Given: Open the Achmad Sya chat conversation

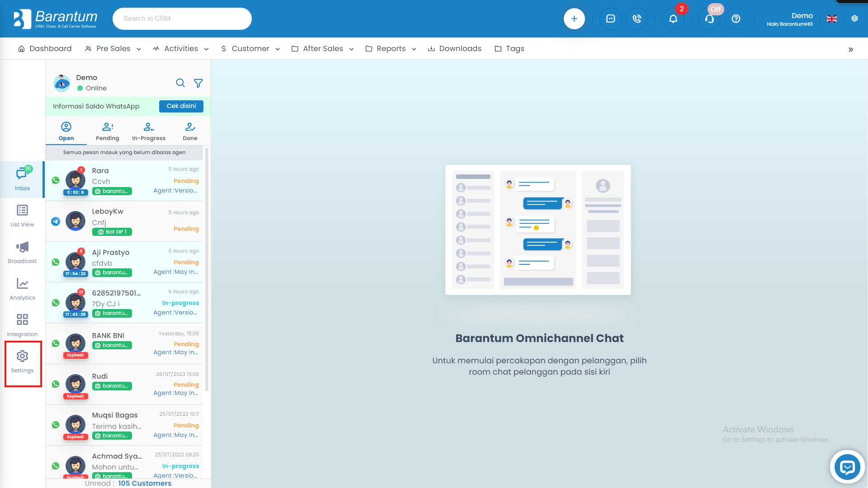Looking at the screenshot, I should pyautogui.click(x=124, y=463).
